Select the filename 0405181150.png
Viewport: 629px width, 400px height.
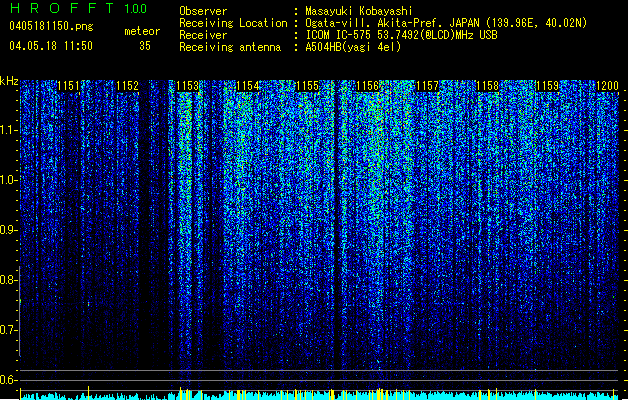tap(51, 26)
